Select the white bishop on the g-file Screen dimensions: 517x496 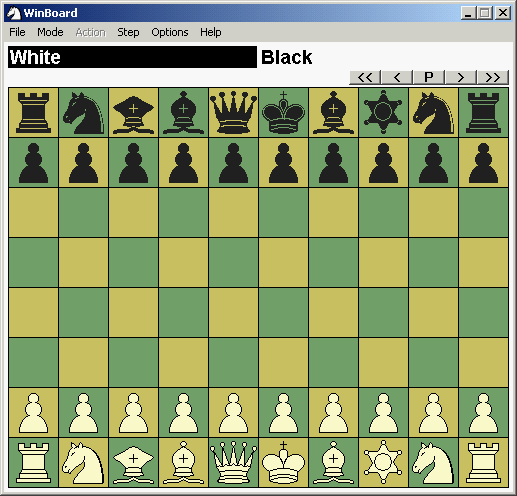(333, 463)
